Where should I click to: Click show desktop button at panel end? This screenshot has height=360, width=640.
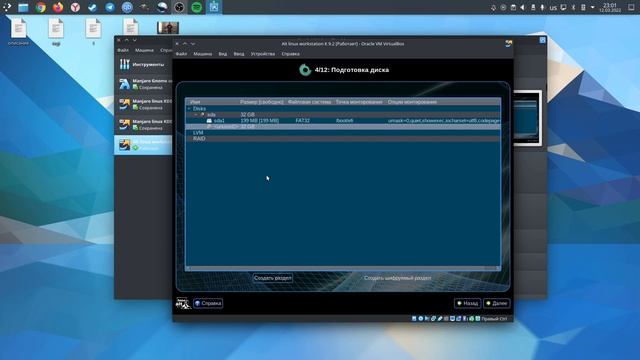(x=631, y=7)
